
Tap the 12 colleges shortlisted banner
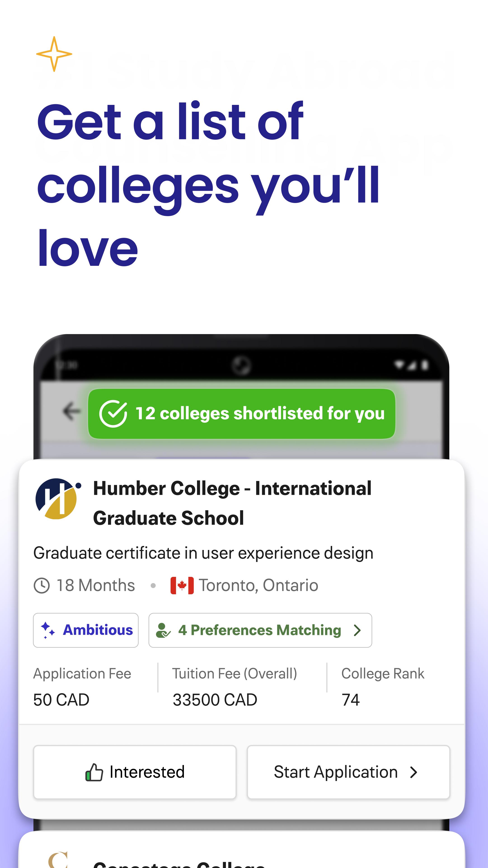point(242,414)
